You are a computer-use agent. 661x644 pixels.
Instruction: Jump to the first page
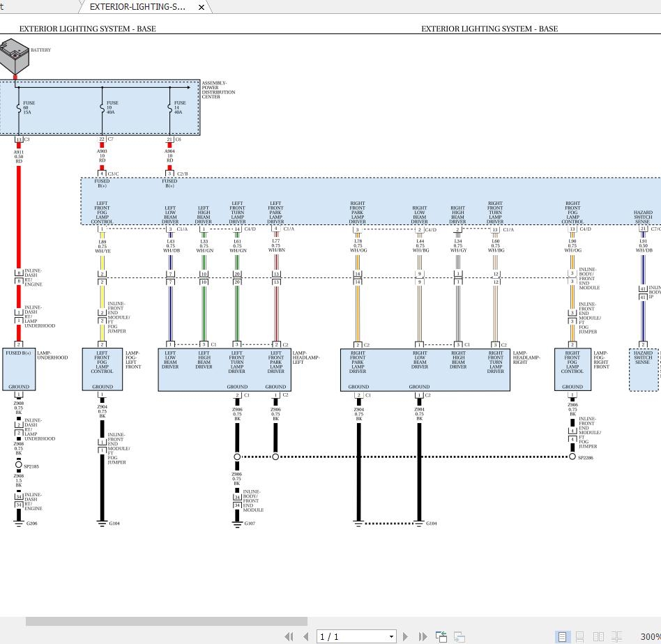click(289, 636)
